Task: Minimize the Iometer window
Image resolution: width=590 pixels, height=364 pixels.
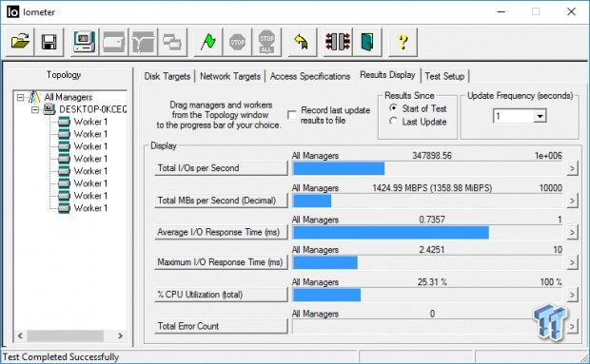Action: [501, 12]
